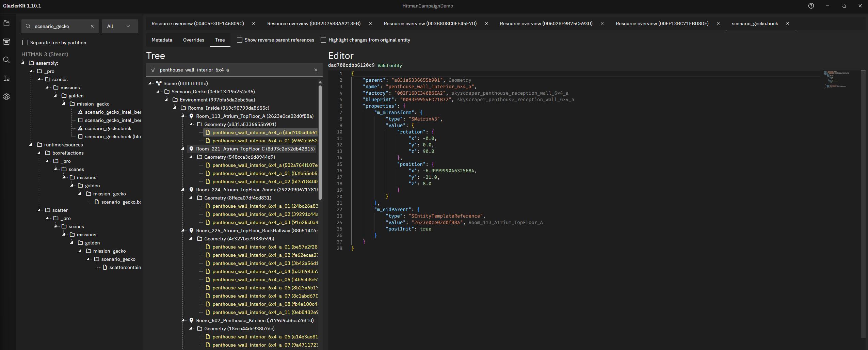Enable Highlight changes from original entity
The width and height of the screenshot is (868, 350).
(x=323, y=40)
